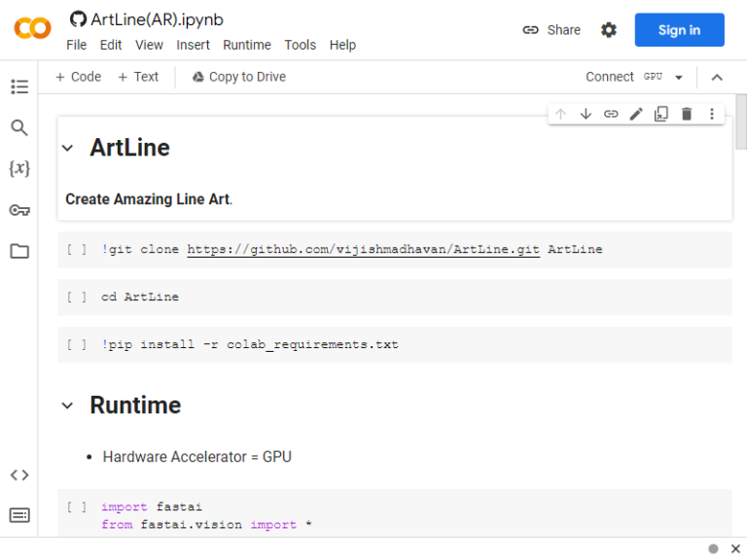747x560 pixels.
Task: Run the cd ArtLine cell
Action: 77,297
